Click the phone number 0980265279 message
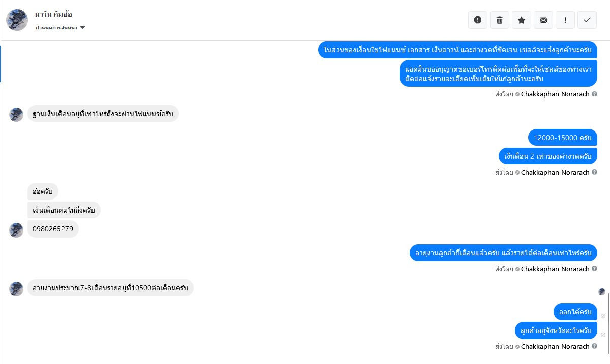 coord(53,229)
